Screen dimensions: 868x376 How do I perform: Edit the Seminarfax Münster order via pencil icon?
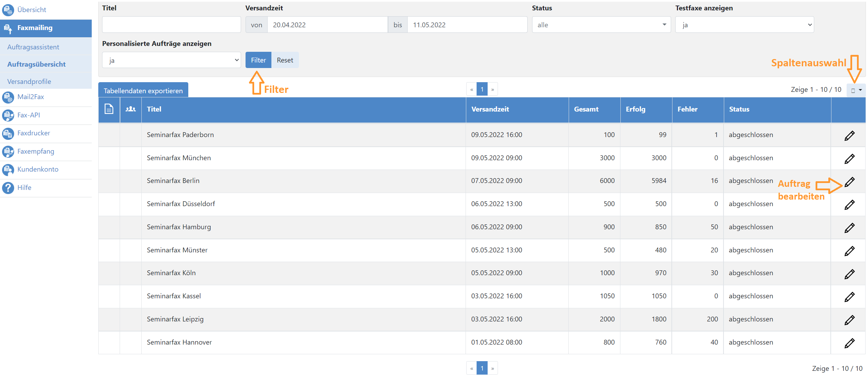(849, 251)
